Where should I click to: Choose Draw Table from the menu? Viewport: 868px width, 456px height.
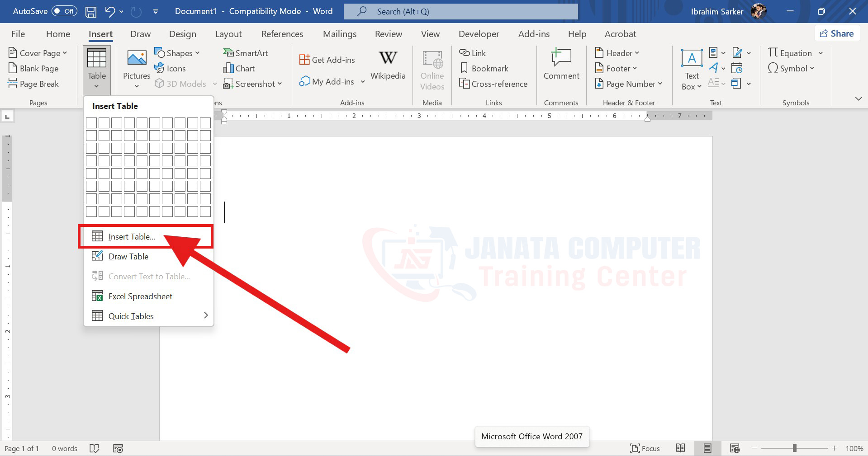coord(128,257)
